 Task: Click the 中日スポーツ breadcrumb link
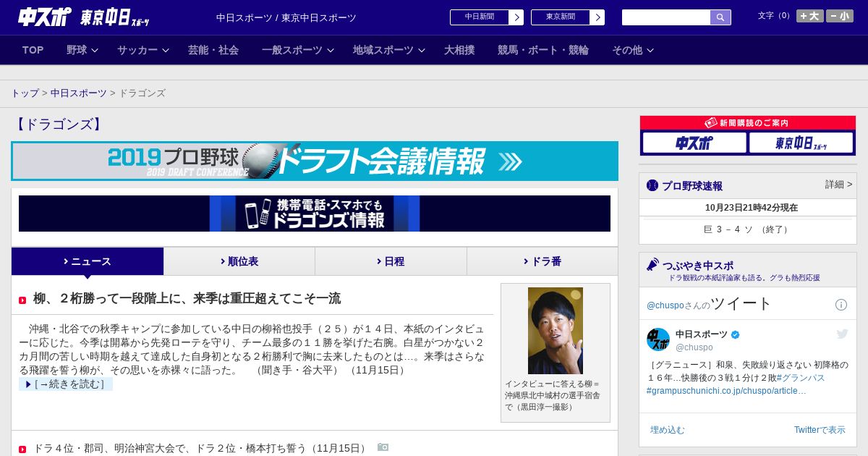(x=79, y=93)
